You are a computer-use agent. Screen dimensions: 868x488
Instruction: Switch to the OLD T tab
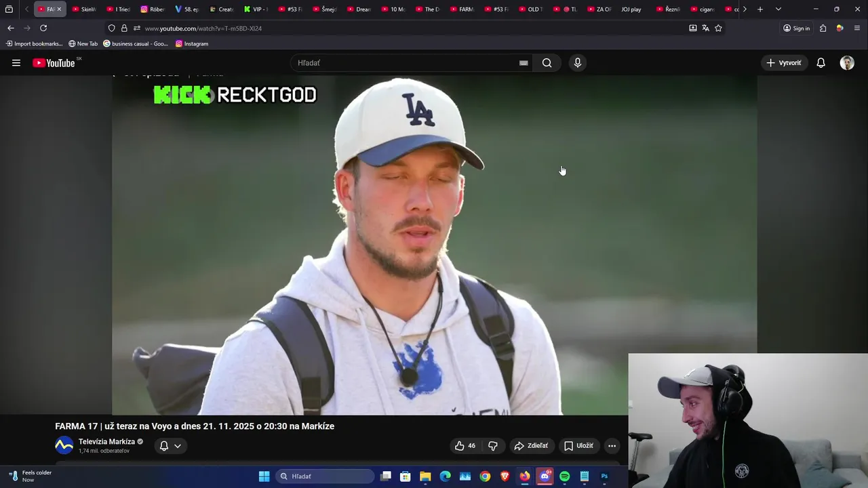click(x=530, y=9)
